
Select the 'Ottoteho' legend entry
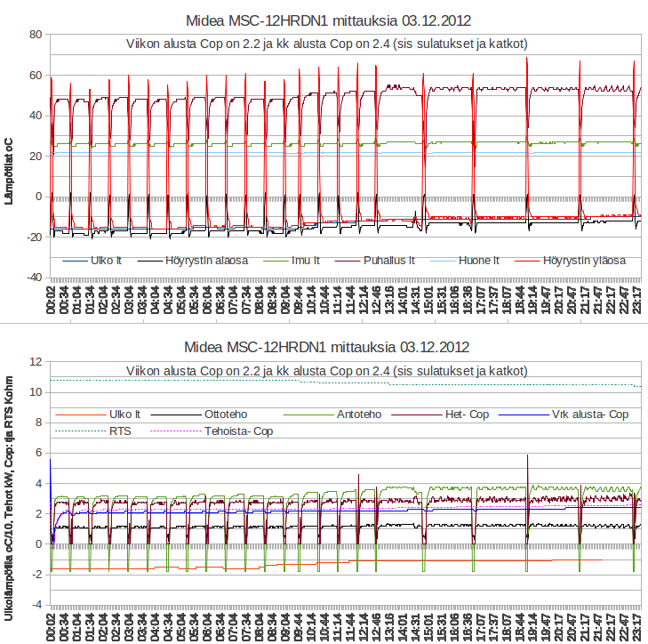tap(226, 414)
